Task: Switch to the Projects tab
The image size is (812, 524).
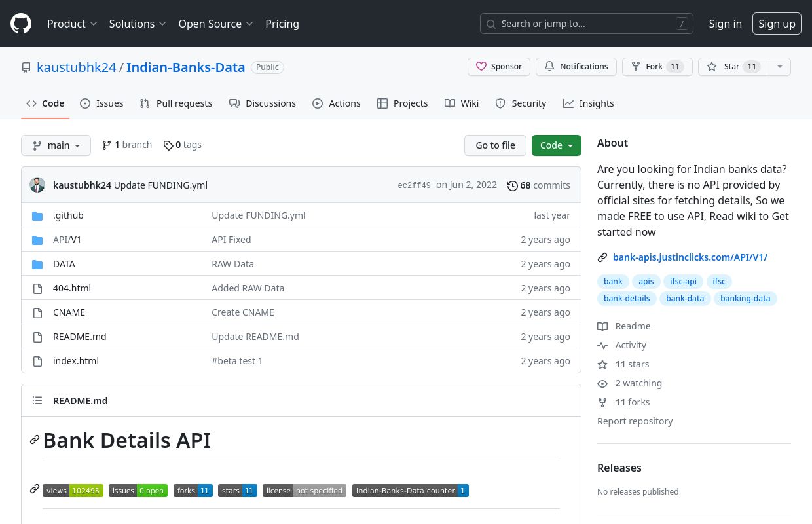Action: tap(403, 103)
